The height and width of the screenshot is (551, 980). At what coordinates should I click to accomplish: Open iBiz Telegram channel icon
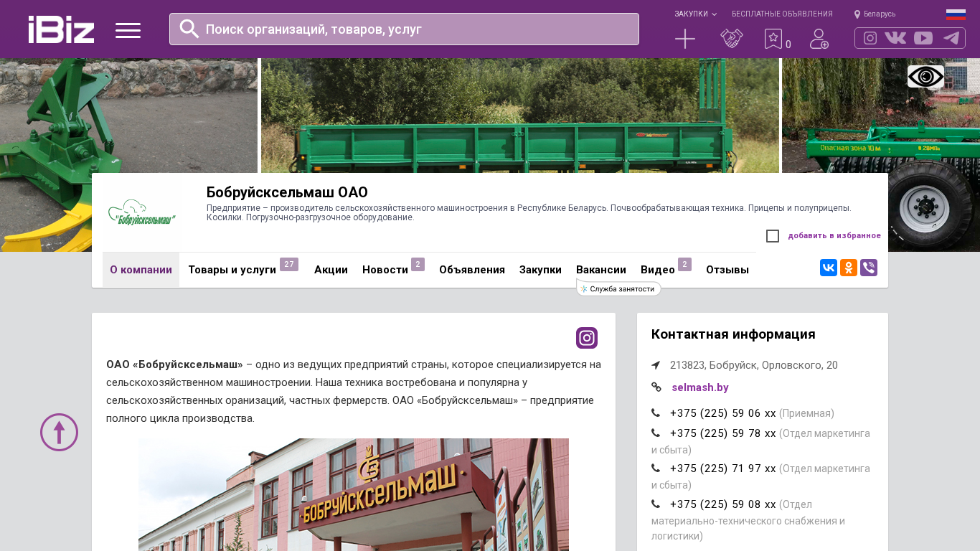pyautogui.click(x=951, y=38)
